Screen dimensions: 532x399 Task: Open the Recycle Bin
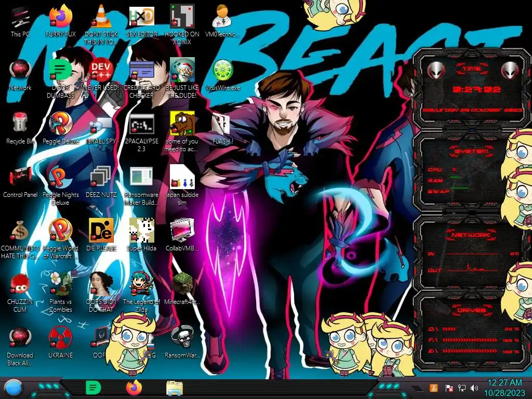(20, 128)
